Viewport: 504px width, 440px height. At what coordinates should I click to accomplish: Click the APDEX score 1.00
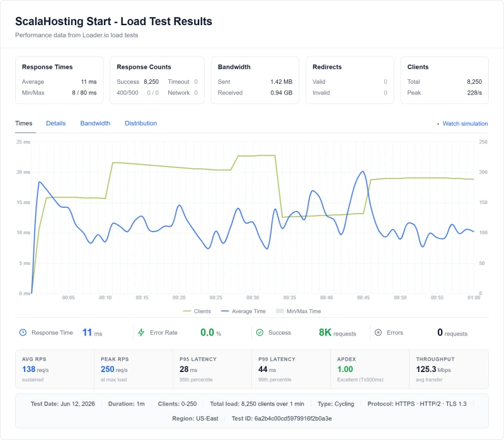(345, 369)
